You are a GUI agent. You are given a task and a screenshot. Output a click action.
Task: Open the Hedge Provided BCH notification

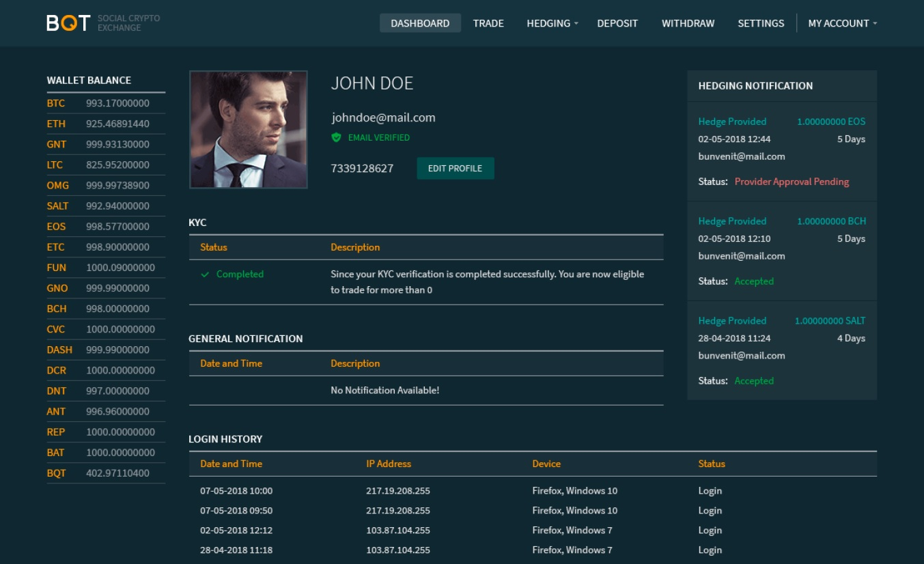[x=782, y=251]
